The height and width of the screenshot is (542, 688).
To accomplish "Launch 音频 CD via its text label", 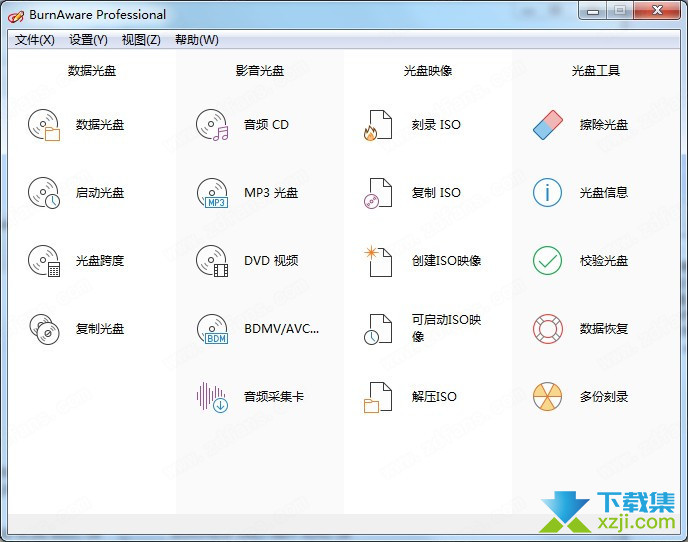I will [x=266, y=125].
